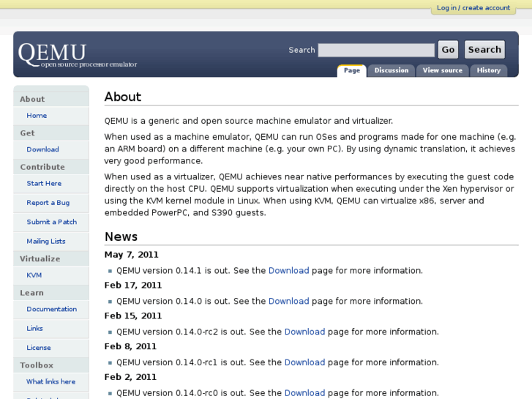Click the About page heading
Viewport: 532px width, 399px height.
coord(123,97)
